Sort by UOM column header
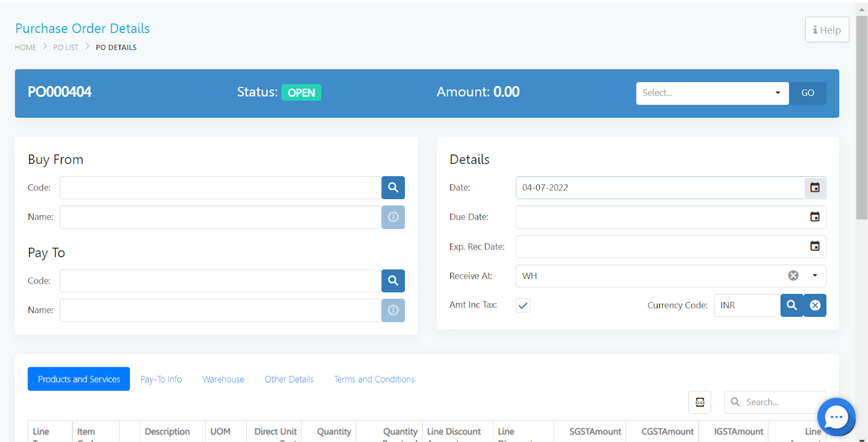The height and width of the screenshot is (442, 868). click(220, 432)
